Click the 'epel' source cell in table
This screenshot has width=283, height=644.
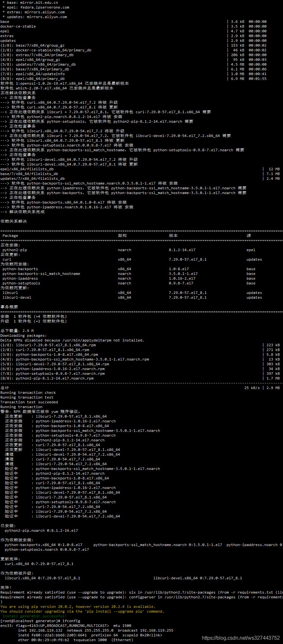pyautogui.click(x=251, y=250)
